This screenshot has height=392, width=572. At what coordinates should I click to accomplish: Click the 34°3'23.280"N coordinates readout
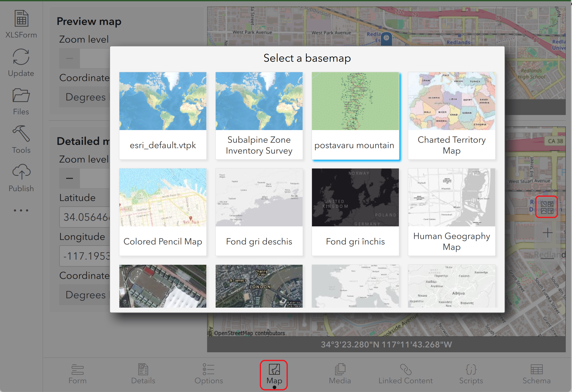(386, 344)
